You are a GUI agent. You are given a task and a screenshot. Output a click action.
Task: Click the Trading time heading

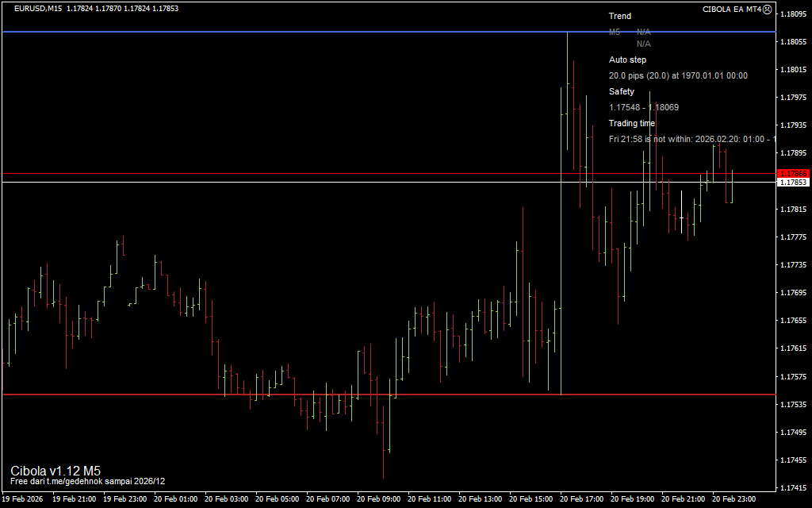[x=632, y=123]
